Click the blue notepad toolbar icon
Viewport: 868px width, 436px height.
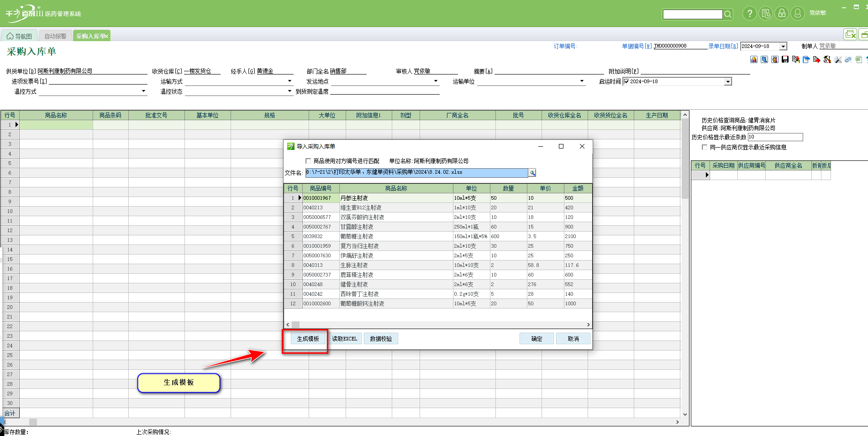pyautogui.click(x=806, y=59)
